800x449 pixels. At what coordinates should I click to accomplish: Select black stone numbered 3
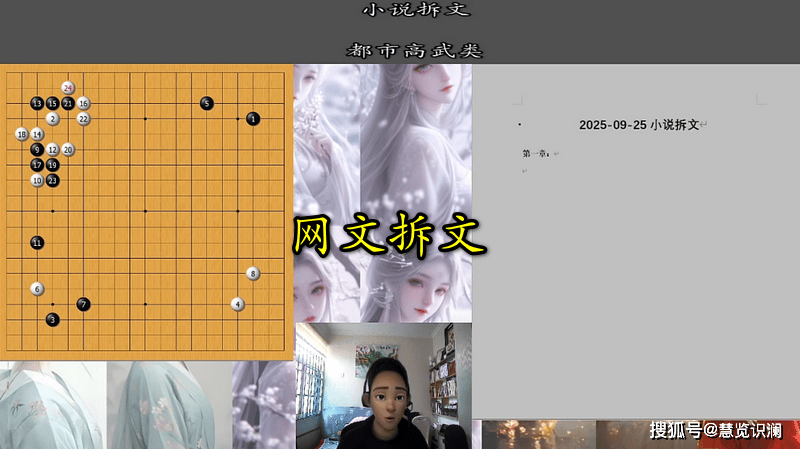click(52, 320)
